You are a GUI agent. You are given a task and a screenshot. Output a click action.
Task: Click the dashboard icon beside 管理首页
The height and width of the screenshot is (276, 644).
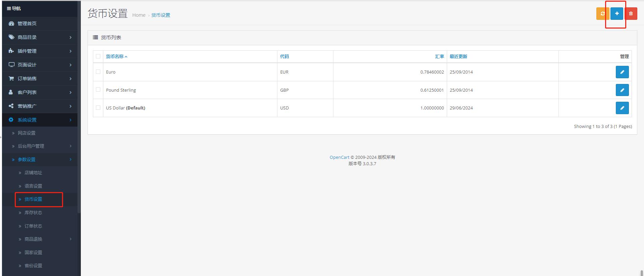(x=11, y=24)
